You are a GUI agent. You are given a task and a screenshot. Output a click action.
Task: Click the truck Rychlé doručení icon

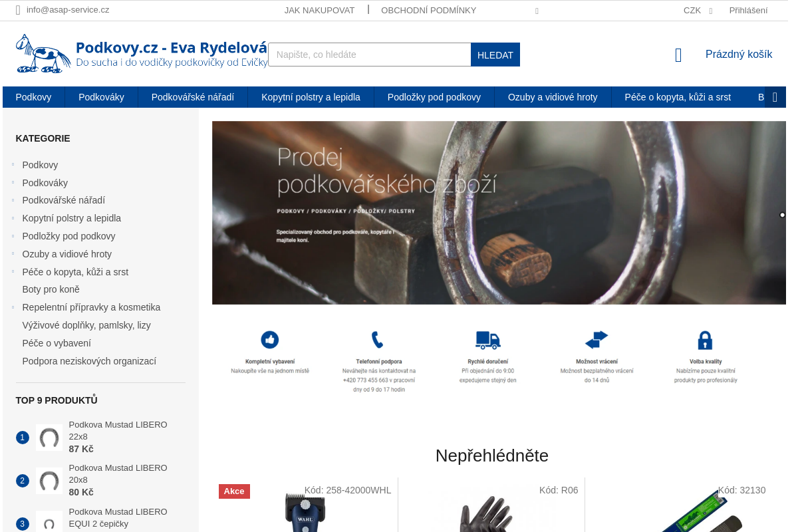pyautogui.click(x=487, y=340)
